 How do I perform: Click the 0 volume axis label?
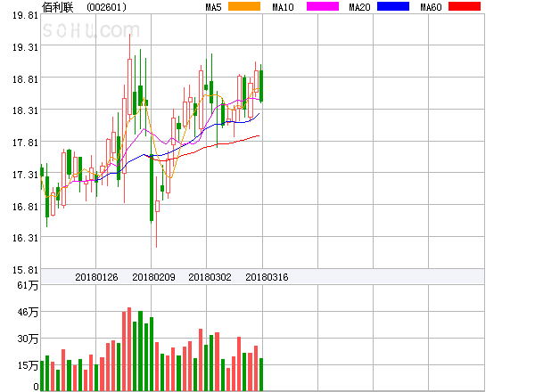[x=36, y=387]
